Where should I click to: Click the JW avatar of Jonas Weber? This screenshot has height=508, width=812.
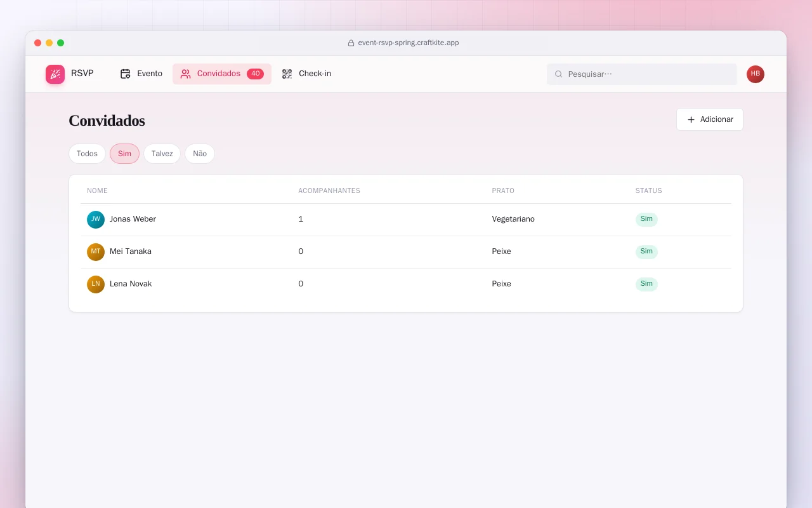coord(96,220)
